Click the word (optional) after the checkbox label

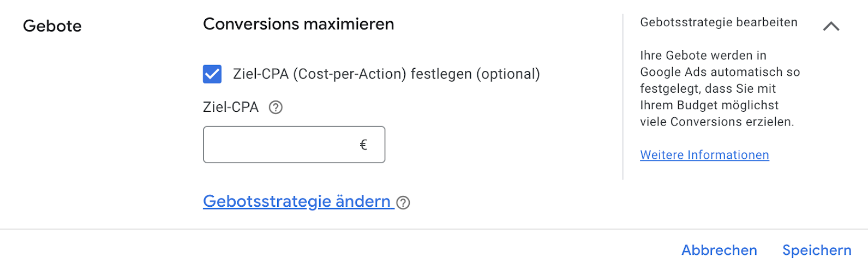tap(508, 74)
